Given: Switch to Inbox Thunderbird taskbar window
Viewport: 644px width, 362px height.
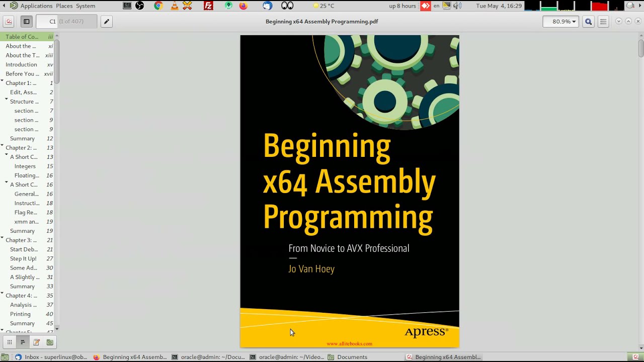Looking at the screenshot, I should point(50,357).
